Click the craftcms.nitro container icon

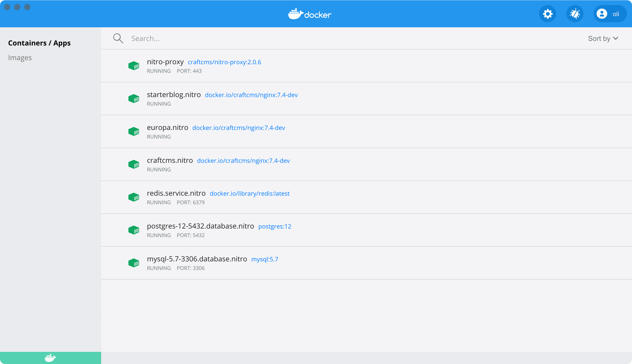(x=134, y=164)
